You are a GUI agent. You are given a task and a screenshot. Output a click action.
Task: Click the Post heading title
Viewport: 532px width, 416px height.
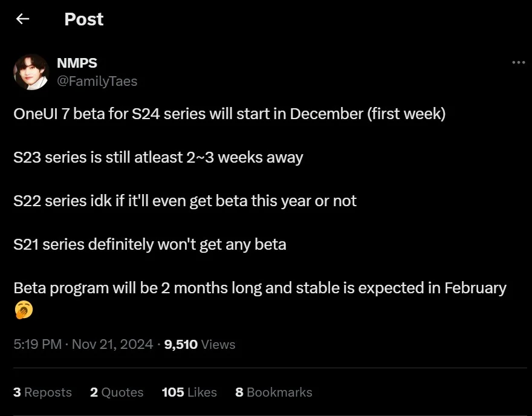[x=84, y=19]
